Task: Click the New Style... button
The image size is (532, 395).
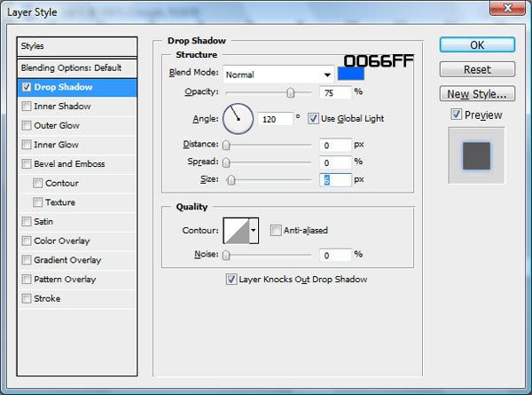Action: (x=477, y=93)
